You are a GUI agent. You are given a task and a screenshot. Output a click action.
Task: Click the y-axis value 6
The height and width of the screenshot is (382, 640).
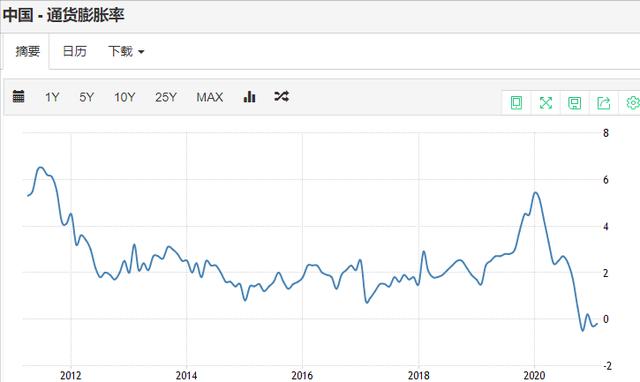tap(606, 180)
